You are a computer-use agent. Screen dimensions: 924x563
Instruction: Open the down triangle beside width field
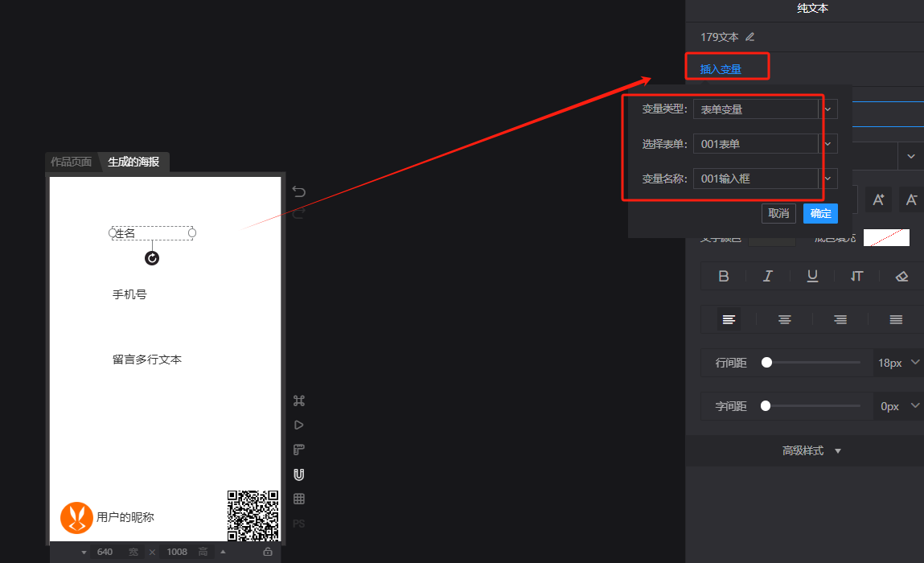pos(84,553)
